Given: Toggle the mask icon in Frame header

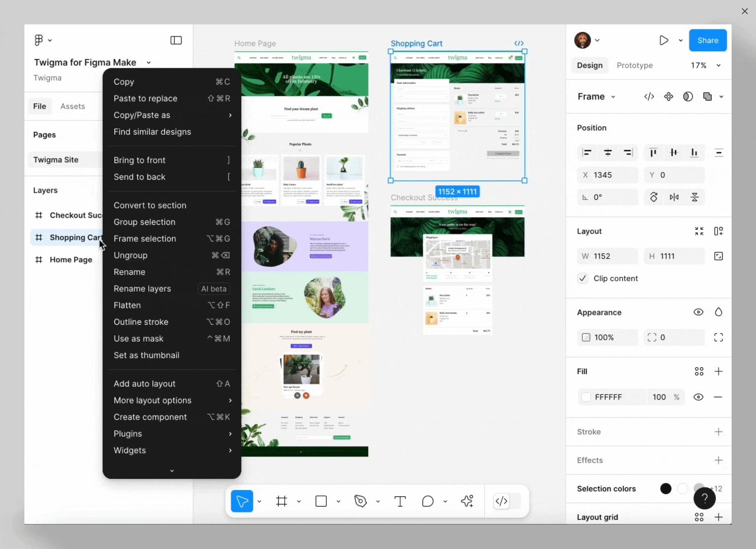Looking at the screenshot, I should coord(688,97).
